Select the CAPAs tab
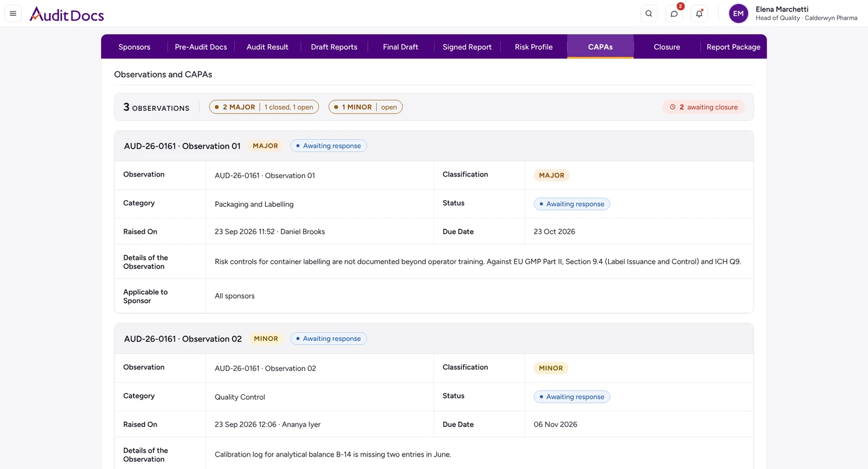The height and width of the screenshot is (469, 868). click(601, 47)
